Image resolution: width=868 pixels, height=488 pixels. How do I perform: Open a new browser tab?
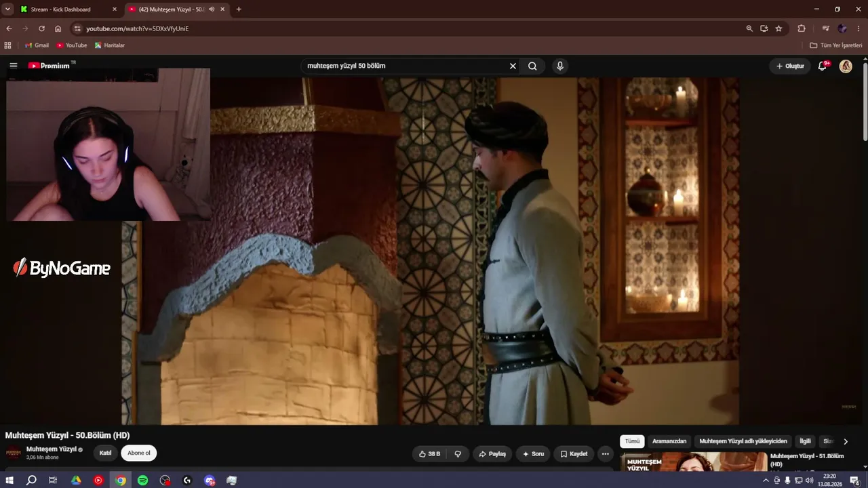point(239,9)
